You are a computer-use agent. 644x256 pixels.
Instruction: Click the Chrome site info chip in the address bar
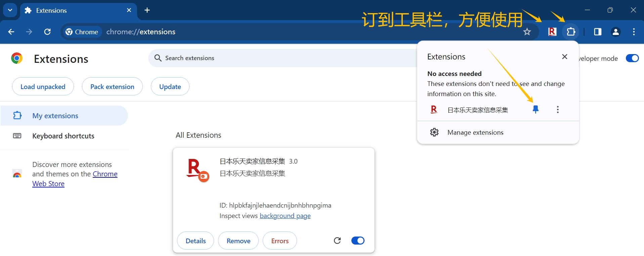pos(82,32)
